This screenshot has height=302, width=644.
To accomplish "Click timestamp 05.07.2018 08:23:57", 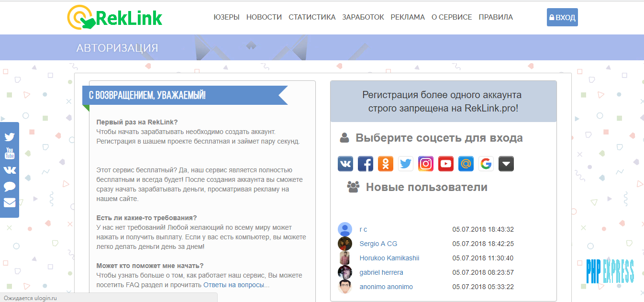I will point(483,273).
